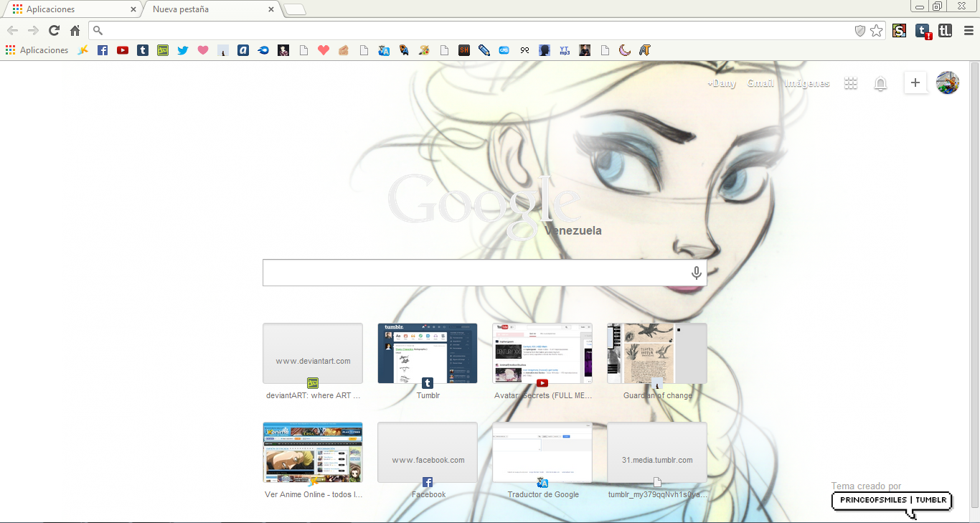
Task: Reload the current page
Action: click(54, 30)
